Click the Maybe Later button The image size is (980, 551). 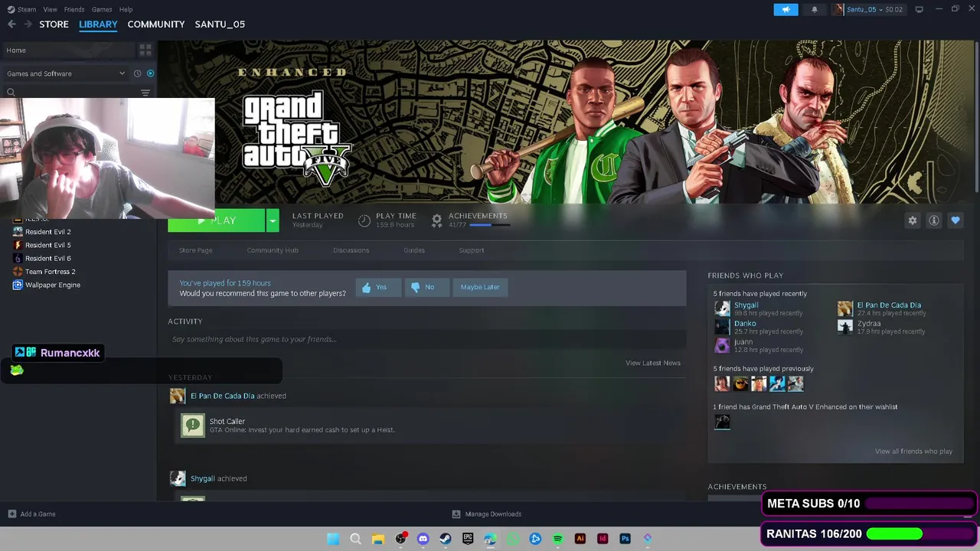[480, 287]
